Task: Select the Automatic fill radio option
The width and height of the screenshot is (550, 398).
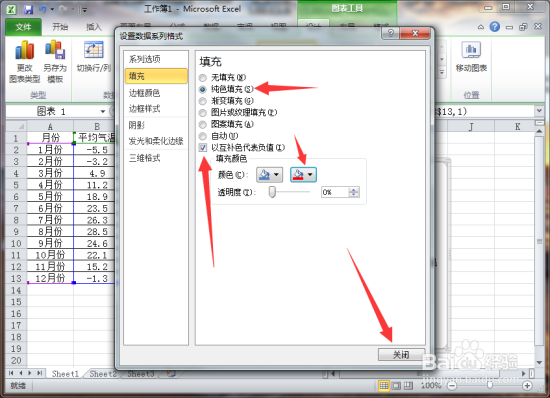Action: [x=203, y=136]
